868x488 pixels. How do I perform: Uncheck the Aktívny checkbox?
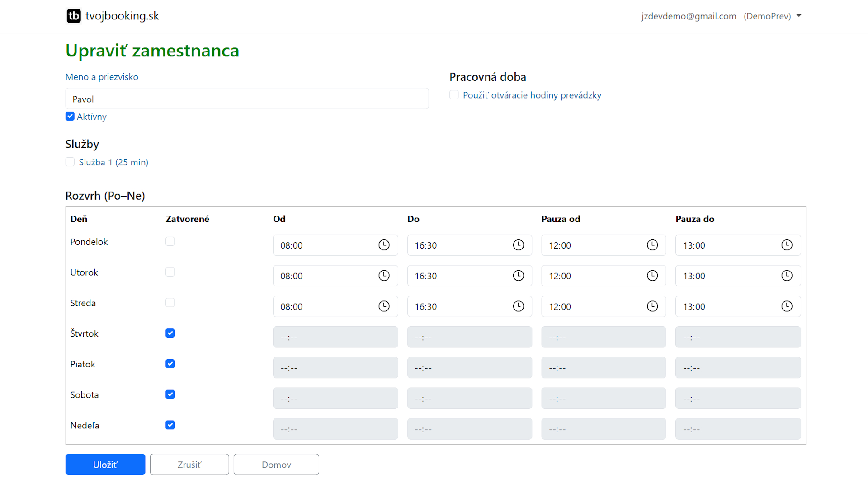click(x=70, y=116)
